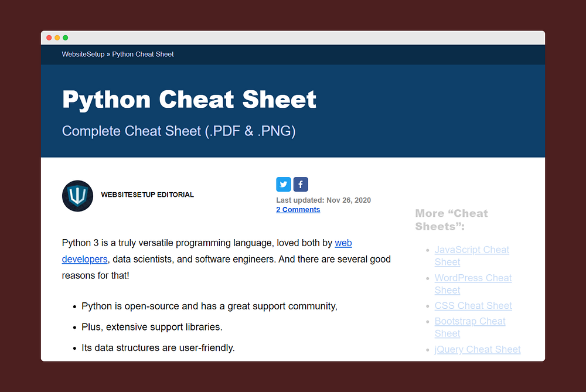Click the Python Cheat Sheet main heading
Screen dimensions: 586x392
point(189,100)
